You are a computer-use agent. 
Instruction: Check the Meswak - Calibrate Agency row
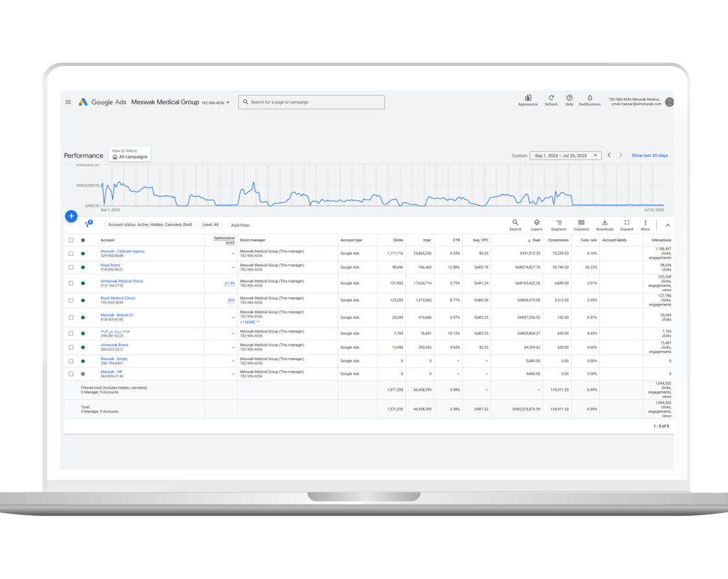coord(71,254)
